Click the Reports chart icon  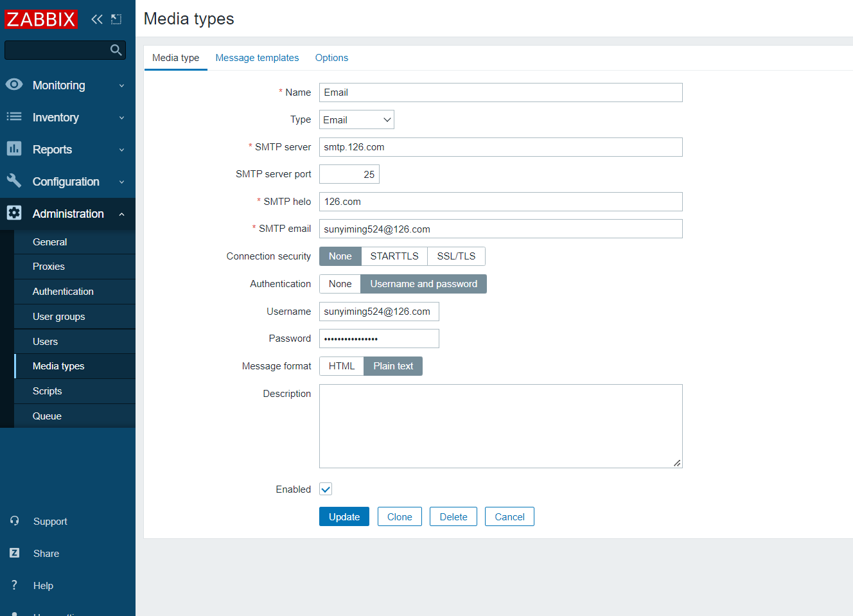click(x=14, y=149)
